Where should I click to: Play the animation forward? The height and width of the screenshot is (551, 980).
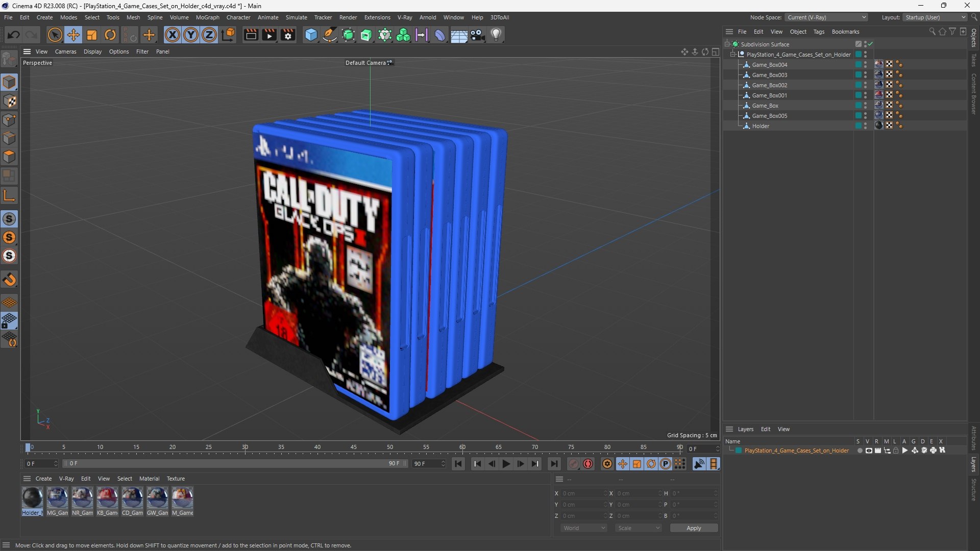506,464
